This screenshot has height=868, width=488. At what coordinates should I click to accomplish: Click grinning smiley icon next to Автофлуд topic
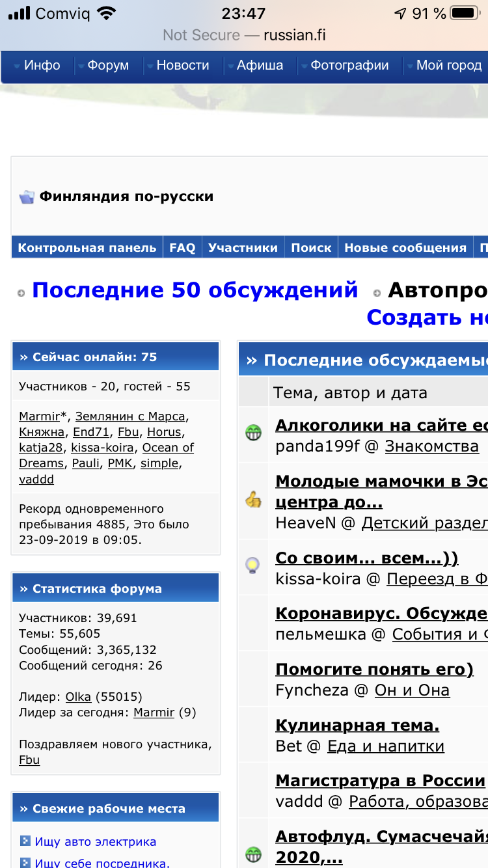coord(253,854)
